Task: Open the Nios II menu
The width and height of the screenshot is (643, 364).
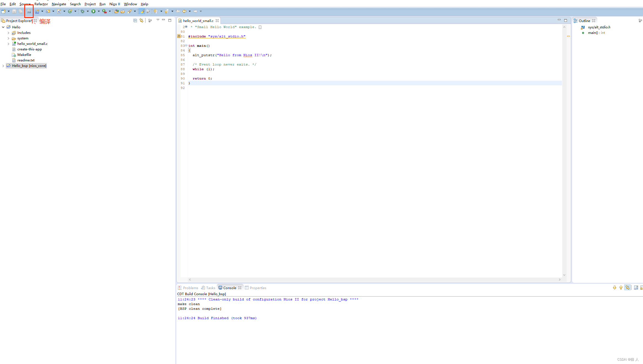Action: (x=115, y=4)
